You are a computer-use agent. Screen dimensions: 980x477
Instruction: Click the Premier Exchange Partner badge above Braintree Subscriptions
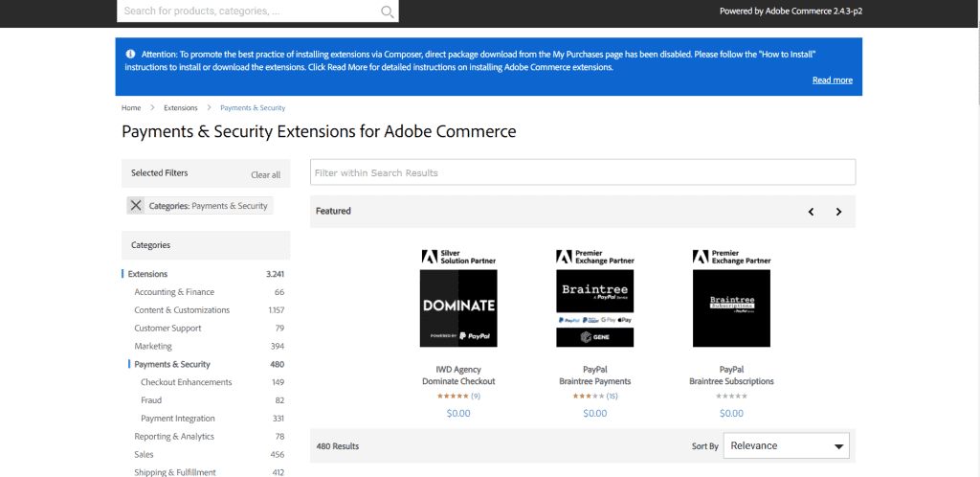[732, 257]
